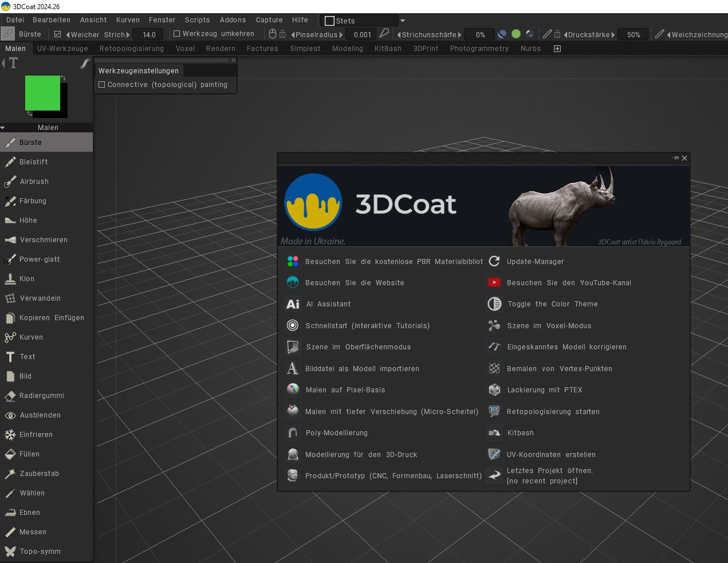Screen dimensions: 728x563
Task: Click Retopologisierung starten
Action: [x=553, y=412]
